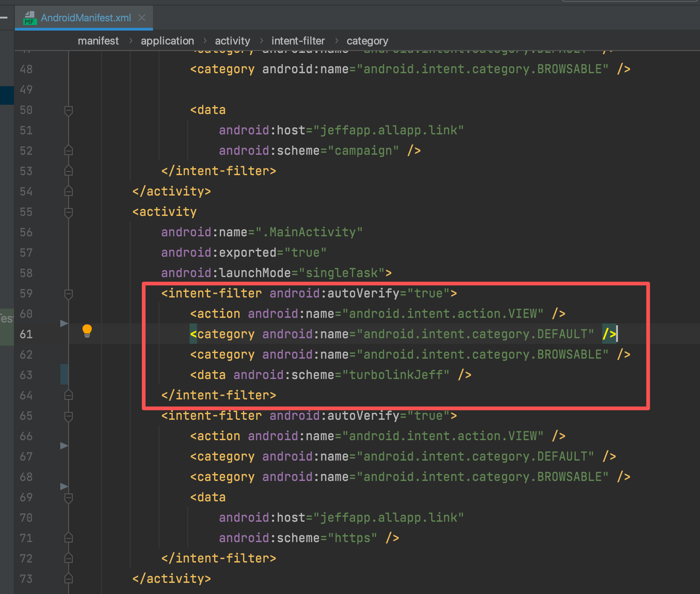Screen dimensions: 700x594
Task: Click the yellow lightbulb quick-fix icon
Action: coord(87,331)
